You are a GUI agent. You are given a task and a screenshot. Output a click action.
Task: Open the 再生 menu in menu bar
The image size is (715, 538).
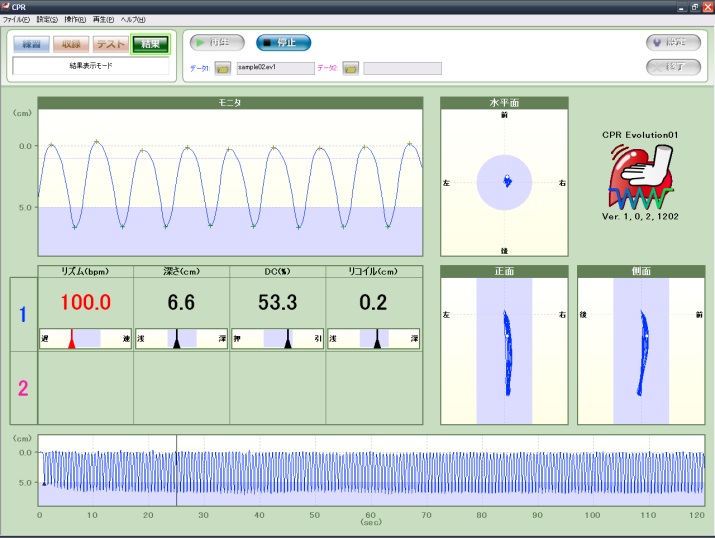tap(104, 20)
